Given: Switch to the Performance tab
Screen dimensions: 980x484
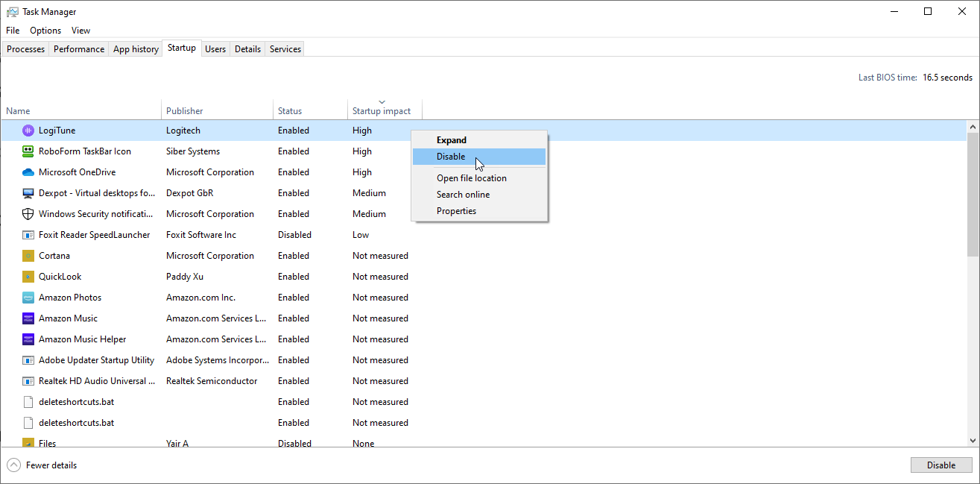Looking at the screenshot, I should 79,49.
